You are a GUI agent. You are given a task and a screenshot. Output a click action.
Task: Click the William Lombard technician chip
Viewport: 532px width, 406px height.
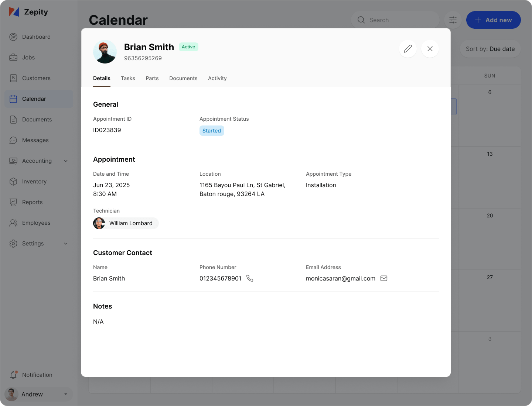pyautogui.click(x=126, y=223)
